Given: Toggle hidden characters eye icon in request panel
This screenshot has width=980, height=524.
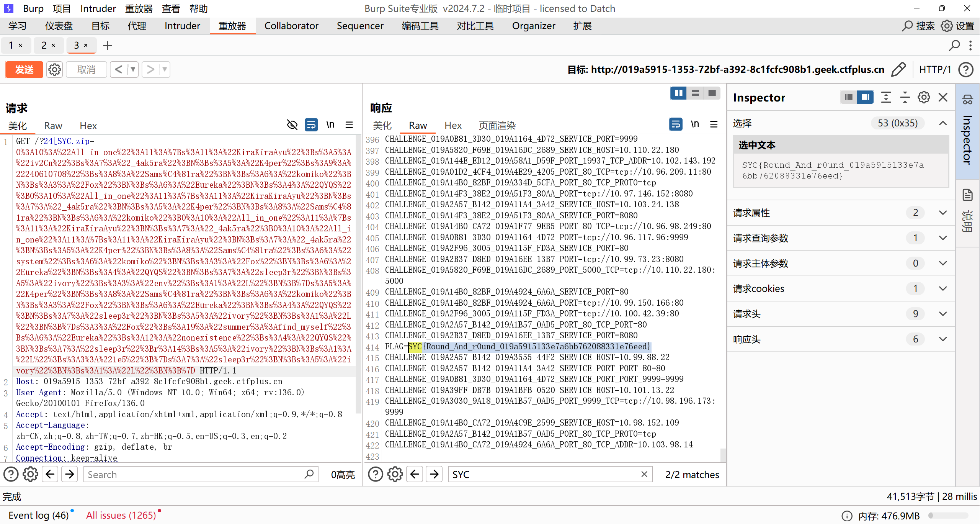Looking at the screenshot, I should click(x=292, y=125).
